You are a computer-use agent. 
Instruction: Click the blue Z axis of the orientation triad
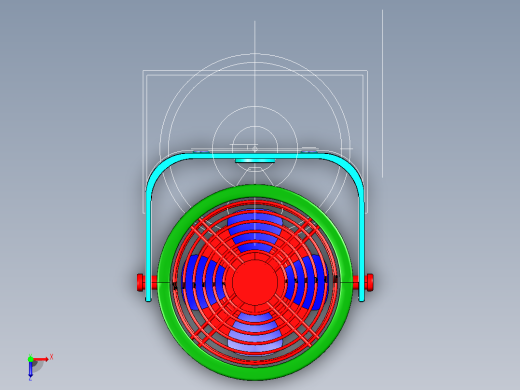[x=30, y=369]
